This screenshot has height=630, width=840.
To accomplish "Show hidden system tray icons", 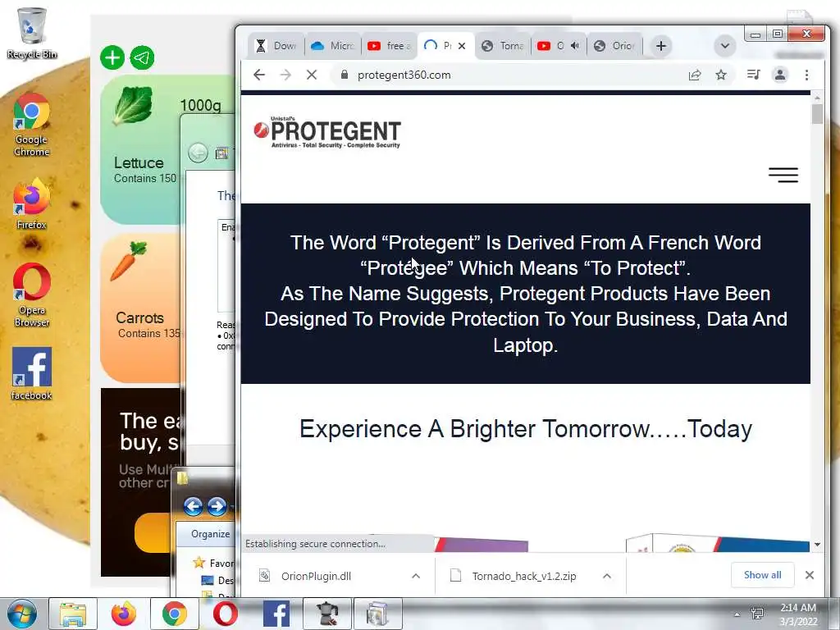I will tap(737, 614).
